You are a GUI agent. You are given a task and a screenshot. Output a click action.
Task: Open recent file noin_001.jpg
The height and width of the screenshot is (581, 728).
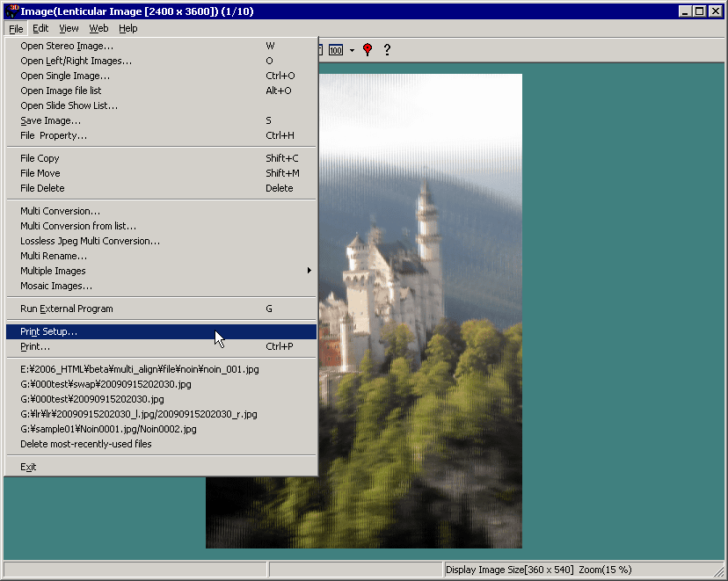[x=161, y=369]
